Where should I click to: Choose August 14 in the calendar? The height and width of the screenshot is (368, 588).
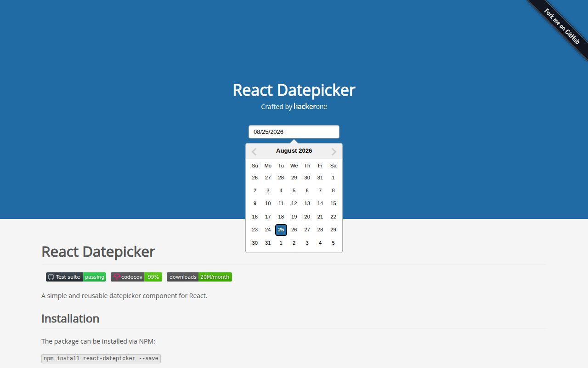click(320, 203)
